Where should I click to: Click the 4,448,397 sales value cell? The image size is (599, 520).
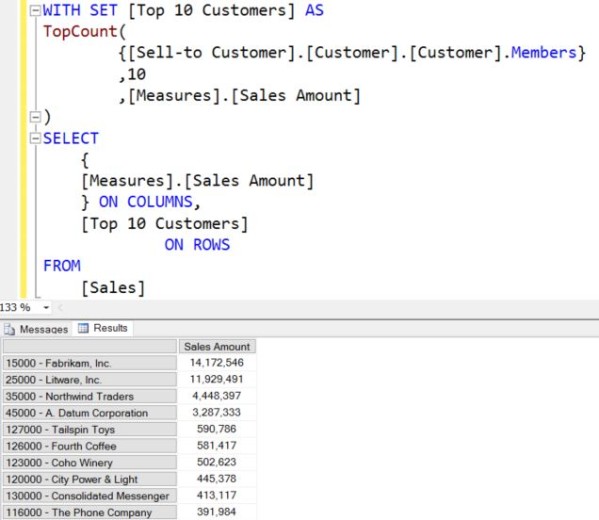[x=217, y=396]
